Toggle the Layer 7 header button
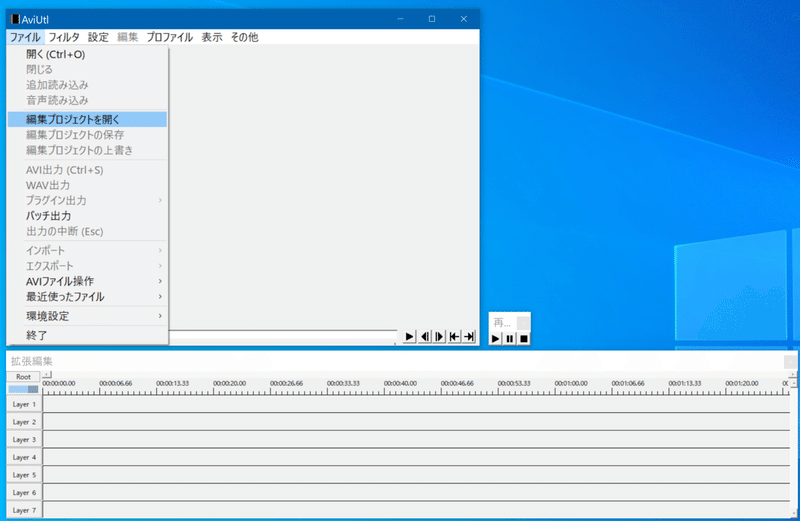This screenshot has width=800, height=521. [24, 510]
